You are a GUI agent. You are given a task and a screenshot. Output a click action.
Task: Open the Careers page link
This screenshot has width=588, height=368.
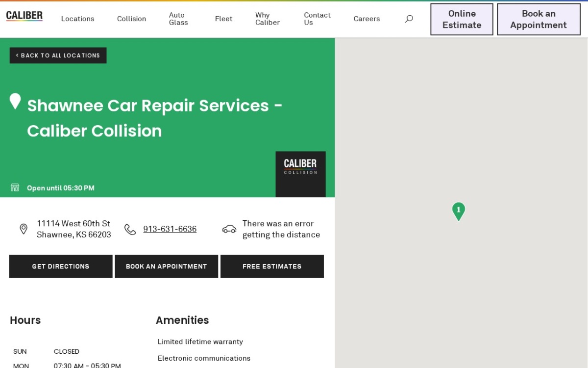pyautogui.click(x=367, y=19)
